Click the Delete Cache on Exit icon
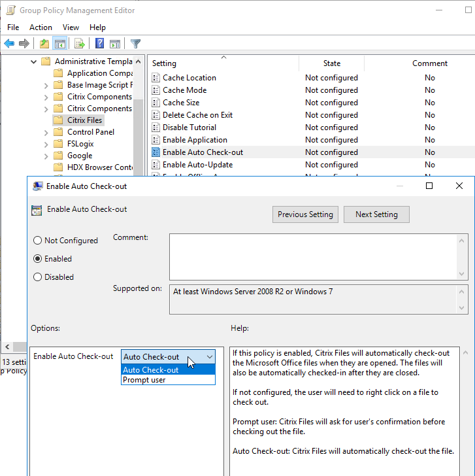Image resolution: width=475 pixels, height=476 pixels. 156,115
